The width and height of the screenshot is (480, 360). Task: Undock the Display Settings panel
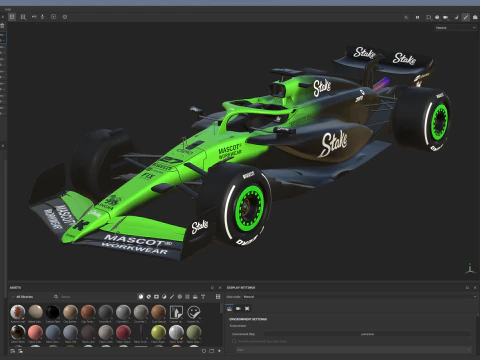467,287
